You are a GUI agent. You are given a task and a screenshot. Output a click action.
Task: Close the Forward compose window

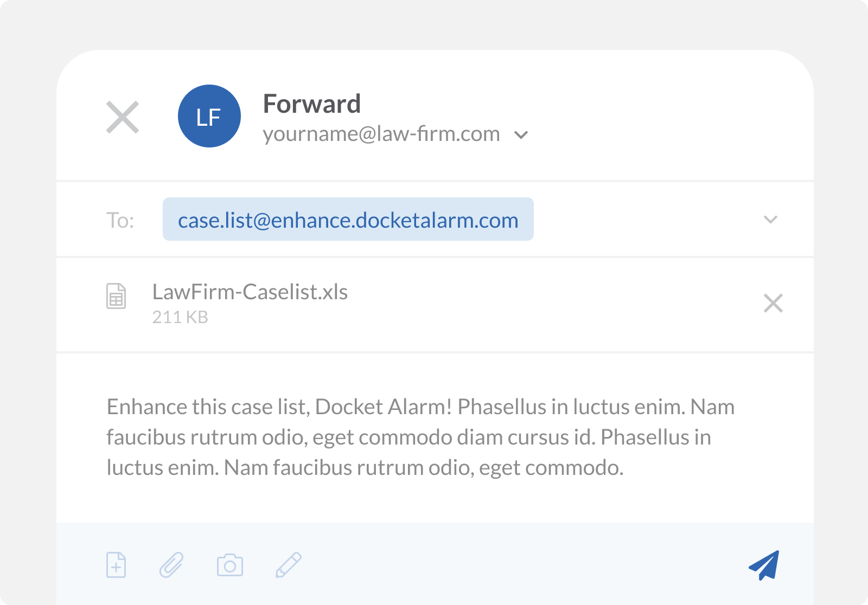point(123,117)
